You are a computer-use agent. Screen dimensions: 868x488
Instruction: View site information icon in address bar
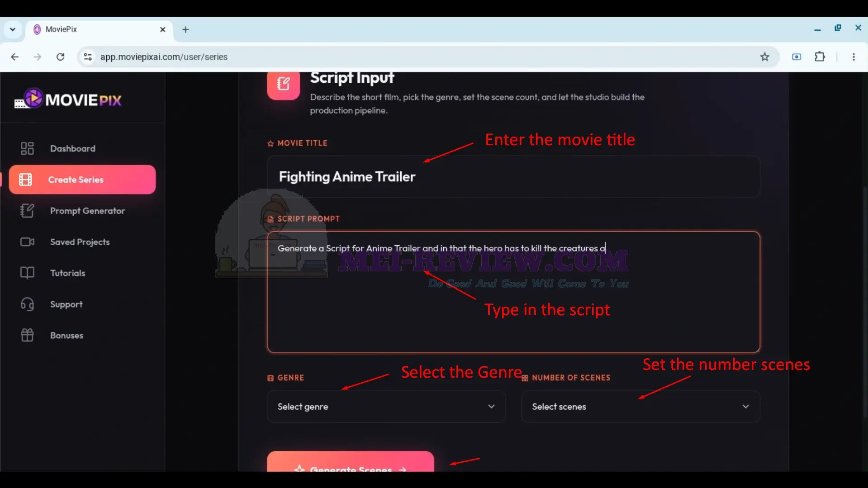(x=88, y=57)
